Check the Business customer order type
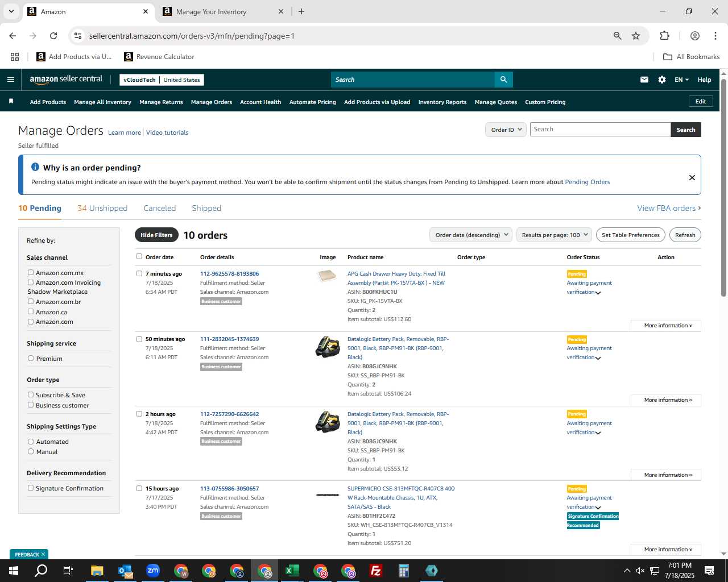The height and width of the screenshot is (582, 728). coord(31,405)
